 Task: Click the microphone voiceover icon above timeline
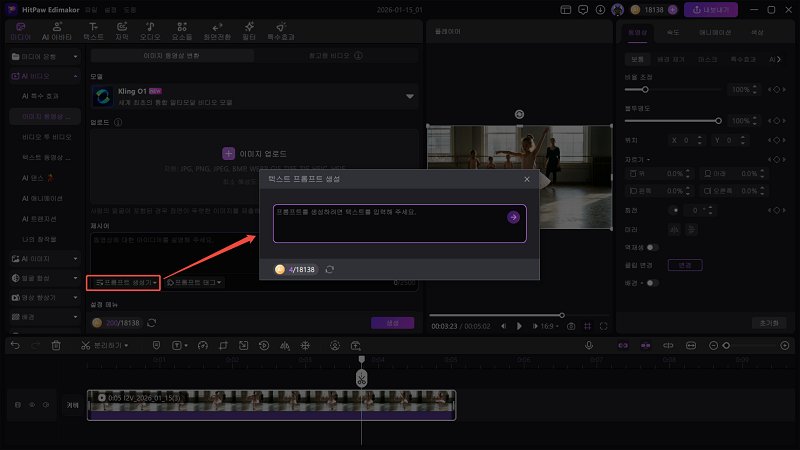pyautogui.click(x=589, y=345)
